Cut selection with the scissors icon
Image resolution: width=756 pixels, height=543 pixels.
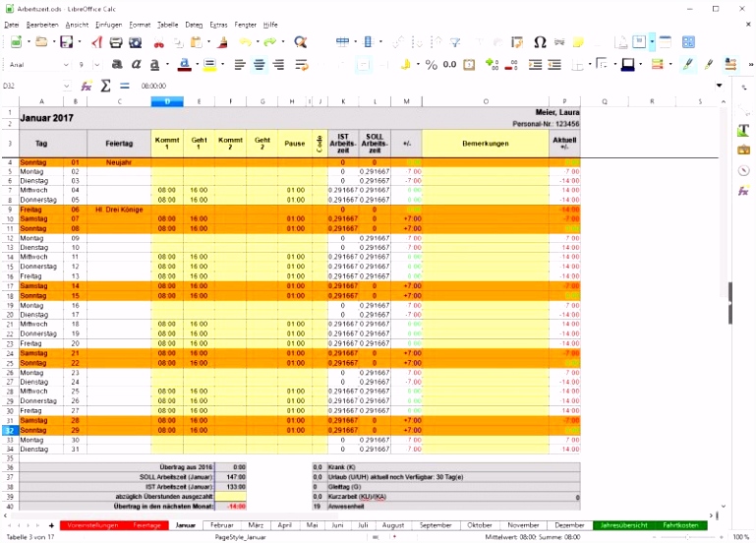click(x=158, y=42)
